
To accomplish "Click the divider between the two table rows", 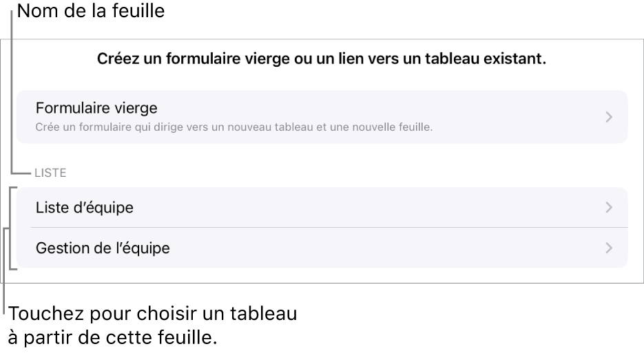I will click(329, 227).
